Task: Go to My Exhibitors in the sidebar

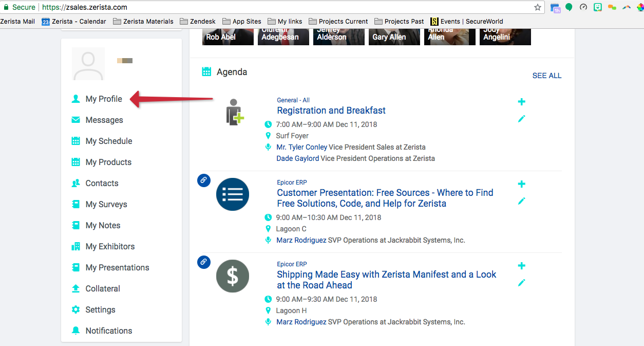Action: (x=110, y=247)
